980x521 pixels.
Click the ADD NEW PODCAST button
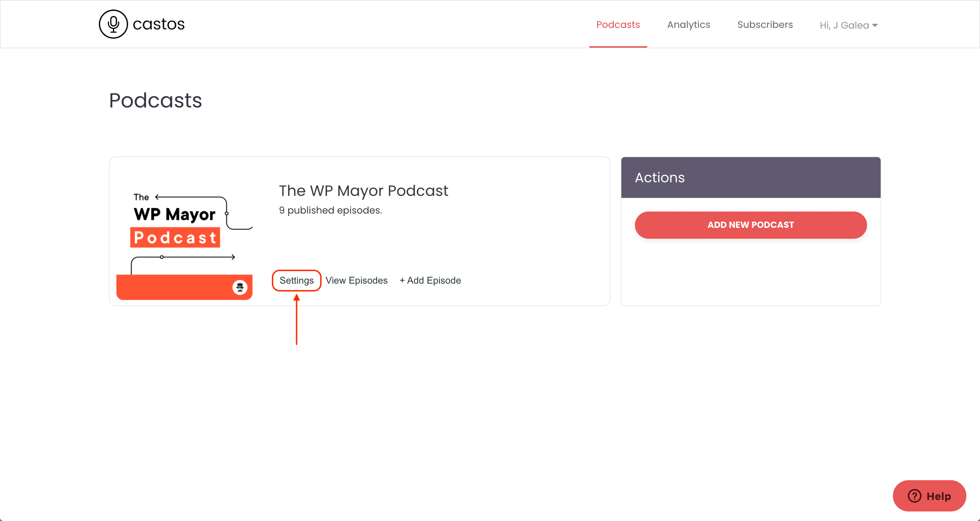[751, 225]
